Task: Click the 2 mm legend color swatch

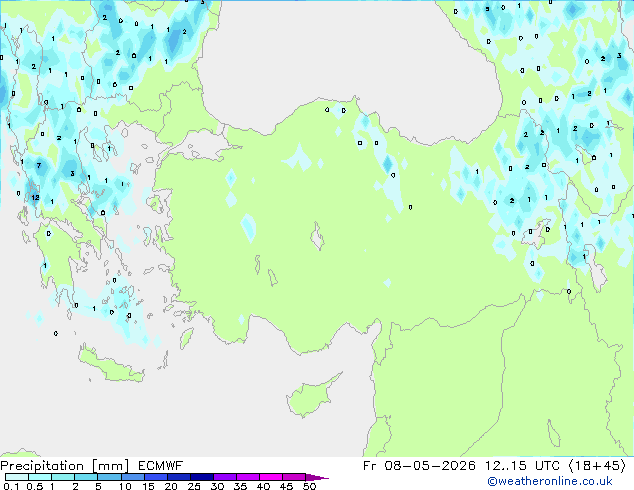Action: tap(86, 477)
